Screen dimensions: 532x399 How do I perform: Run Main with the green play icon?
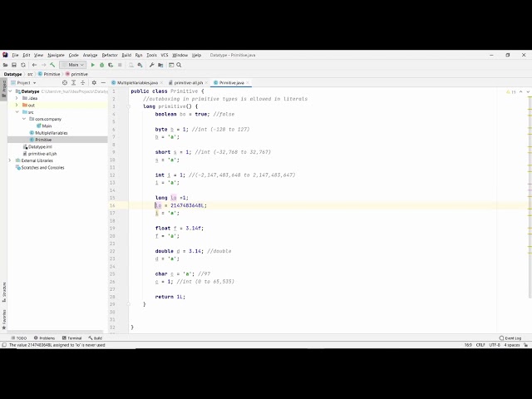pyautogui.click(x=92, y=65)
